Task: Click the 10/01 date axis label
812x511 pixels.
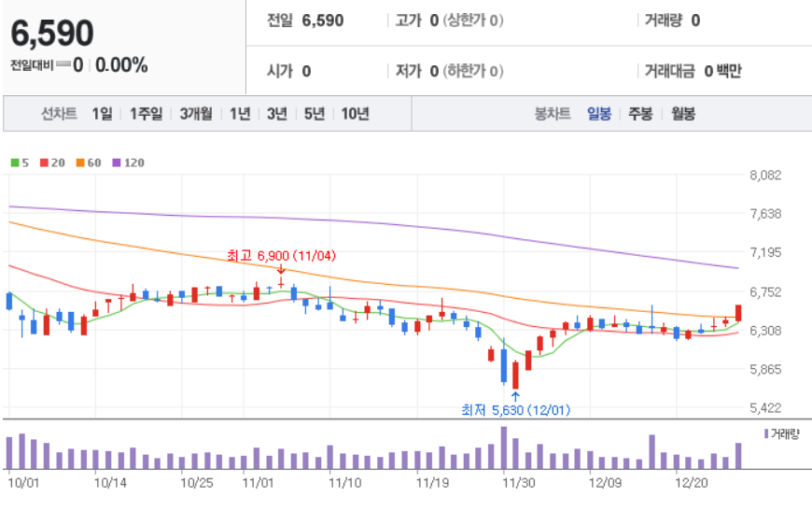Action: pos(23,483)
